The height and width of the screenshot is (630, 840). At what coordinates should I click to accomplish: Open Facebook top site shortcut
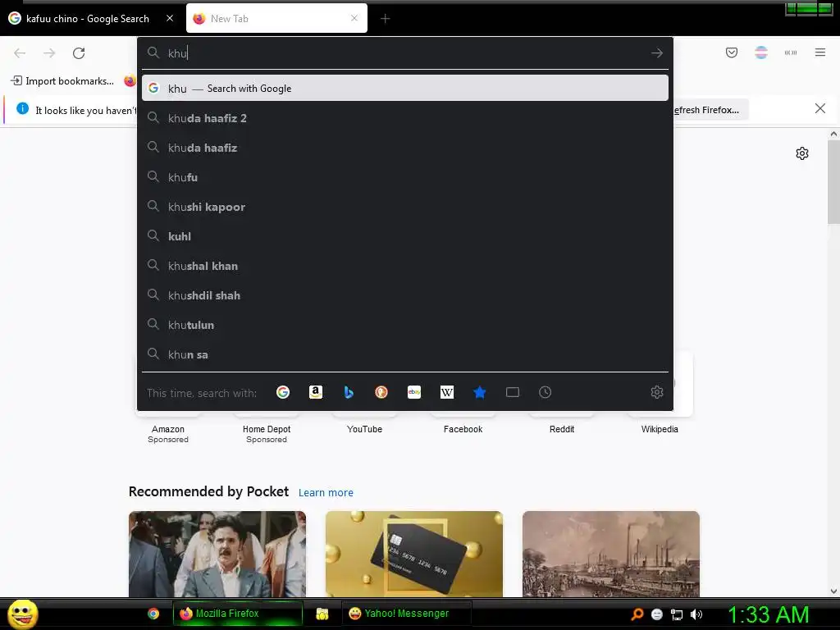pos(463,429)
